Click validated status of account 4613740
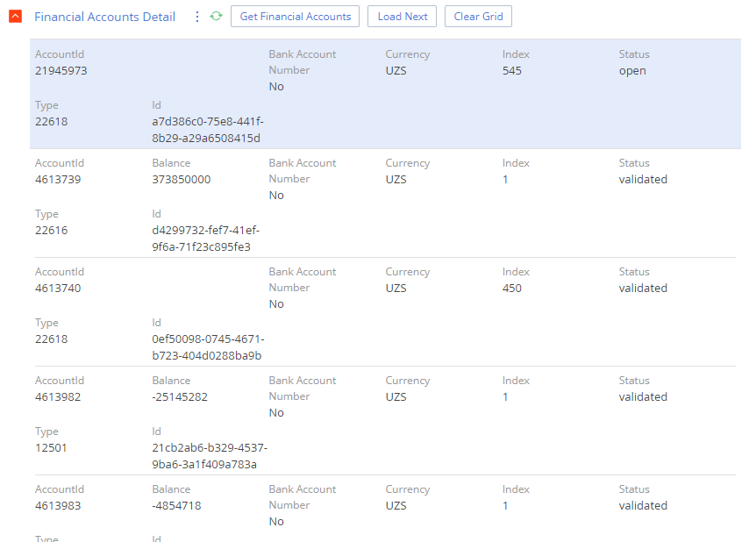The height and width of the screenshot is (542, 756). (643, 289)
